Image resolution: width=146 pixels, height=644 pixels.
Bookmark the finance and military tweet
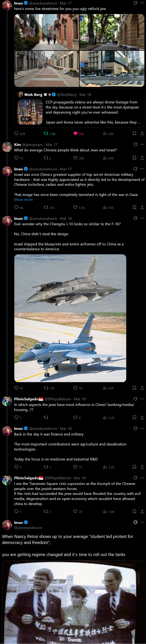pos(134,467)
